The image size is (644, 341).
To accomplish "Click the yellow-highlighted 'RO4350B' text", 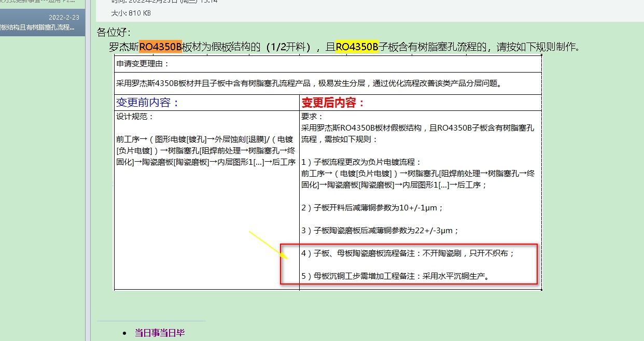I will [357, 47].
